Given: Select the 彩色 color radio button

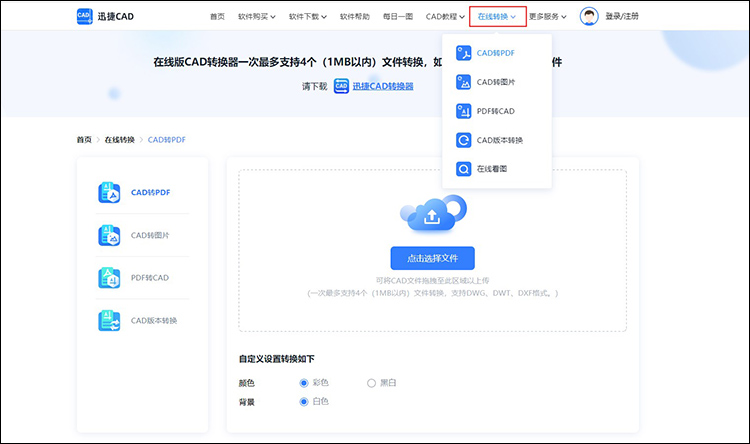Looking at the screenshot, I should 304,383.
